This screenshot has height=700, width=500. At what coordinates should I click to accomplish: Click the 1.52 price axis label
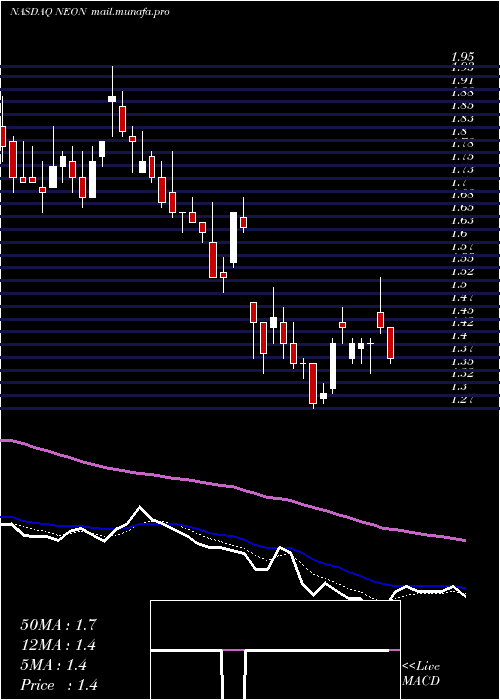462,271
